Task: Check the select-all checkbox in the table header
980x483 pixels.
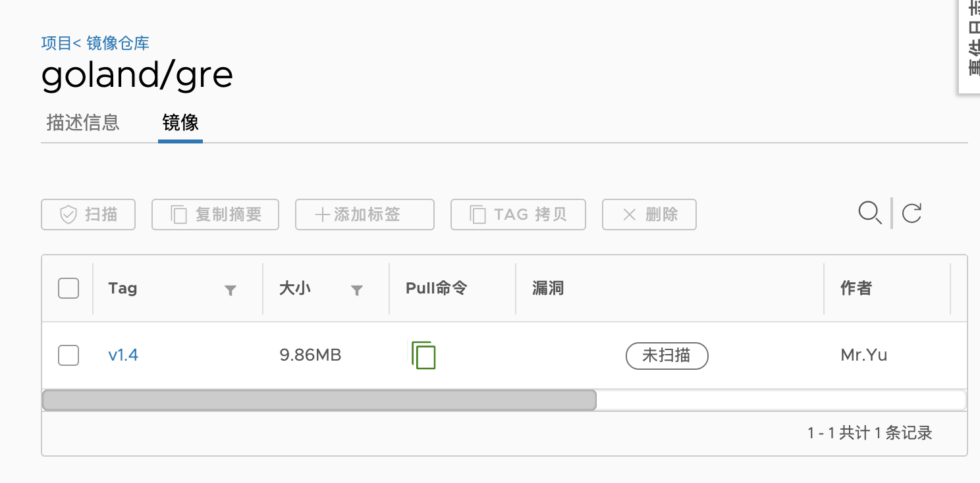Action: click(68, 288)
